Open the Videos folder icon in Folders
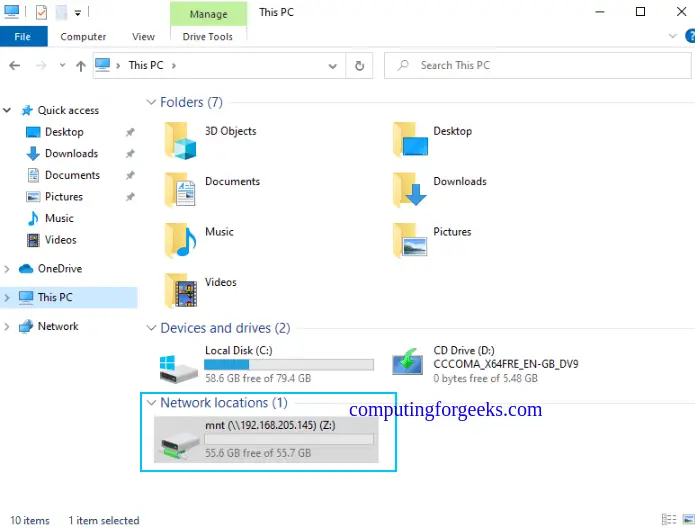This screenshot has height=528, width=695. tap(180, 290)
